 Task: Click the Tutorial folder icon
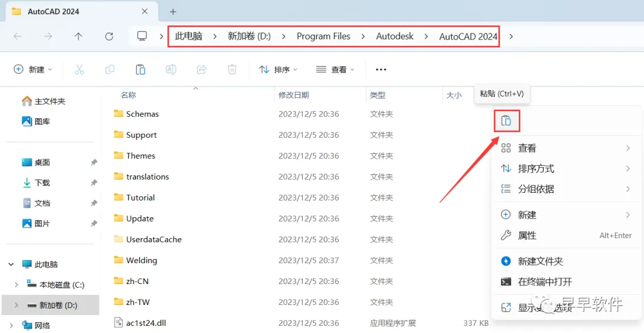click(119, 198)
